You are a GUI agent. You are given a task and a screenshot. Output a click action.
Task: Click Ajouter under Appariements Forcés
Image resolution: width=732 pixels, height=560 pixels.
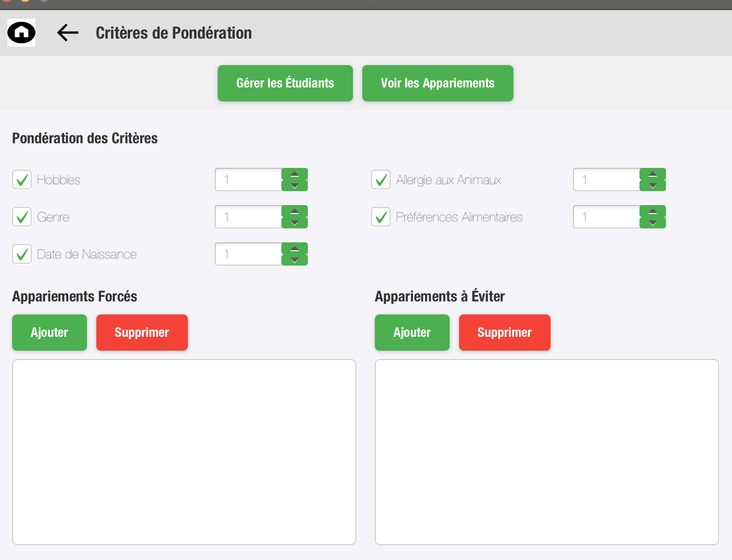[49, 333]
